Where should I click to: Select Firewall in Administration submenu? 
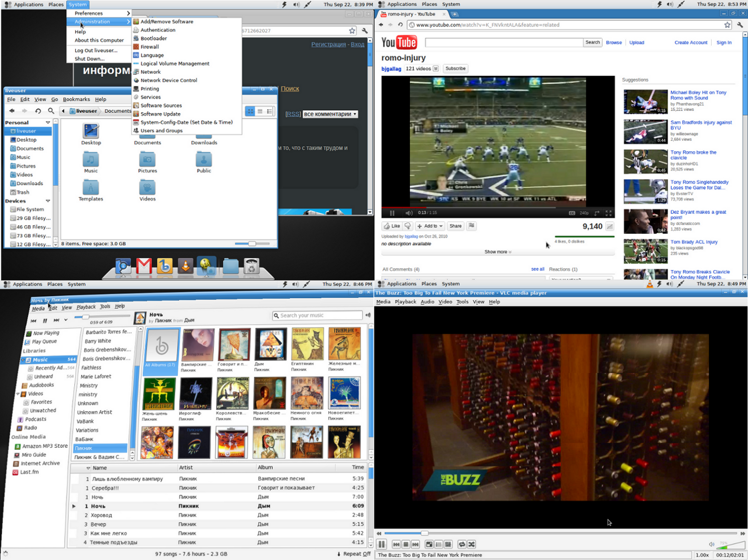[150, 47]
